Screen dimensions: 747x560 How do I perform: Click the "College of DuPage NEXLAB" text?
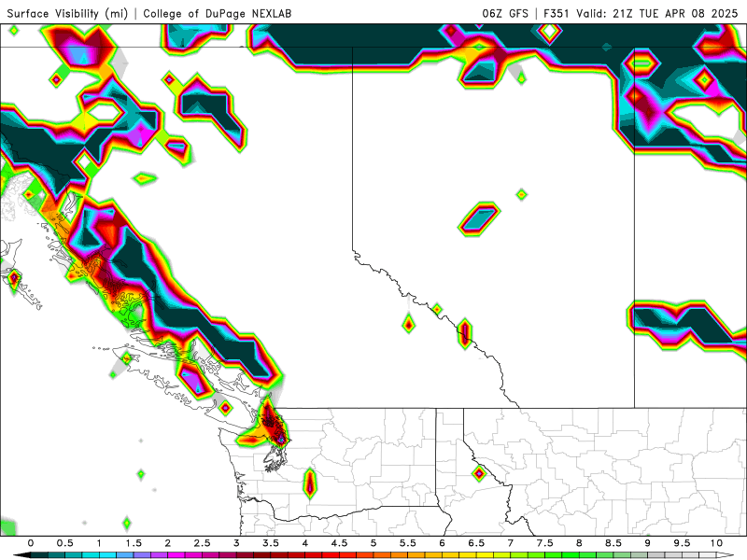[x=218, y=13]
